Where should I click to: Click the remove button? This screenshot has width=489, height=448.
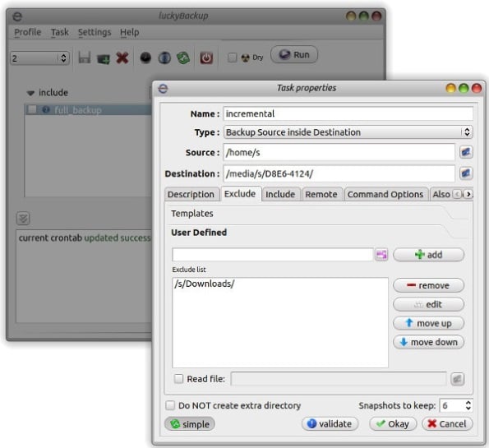[x=428, y=285]
